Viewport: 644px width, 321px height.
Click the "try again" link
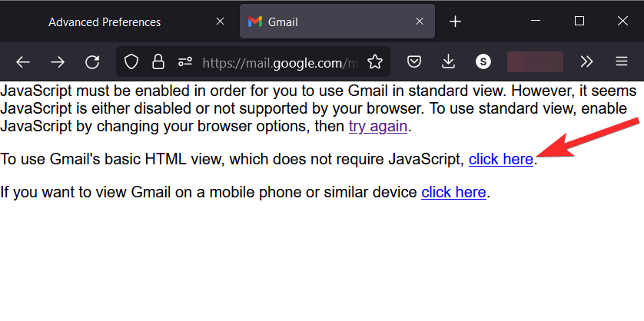point(377,126)
